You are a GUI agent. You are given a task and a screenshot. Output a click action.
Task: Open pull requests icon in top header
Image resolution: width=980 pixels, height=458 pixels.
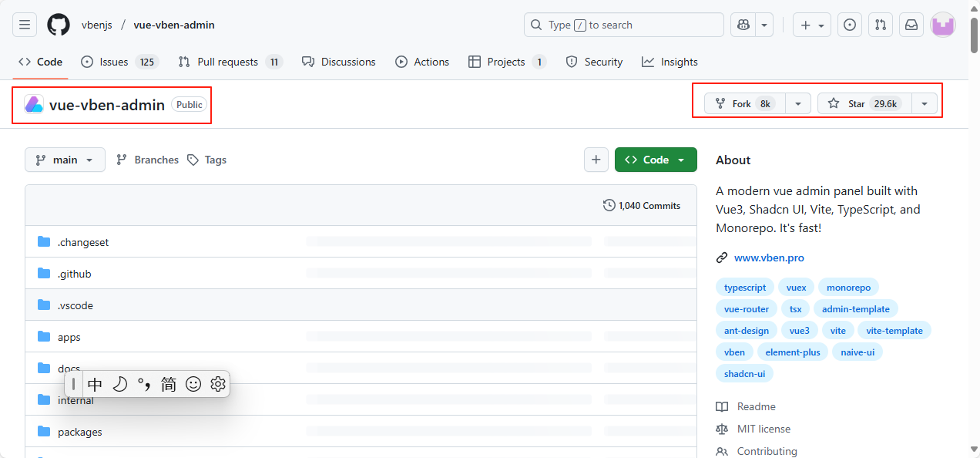coord(881,25)
